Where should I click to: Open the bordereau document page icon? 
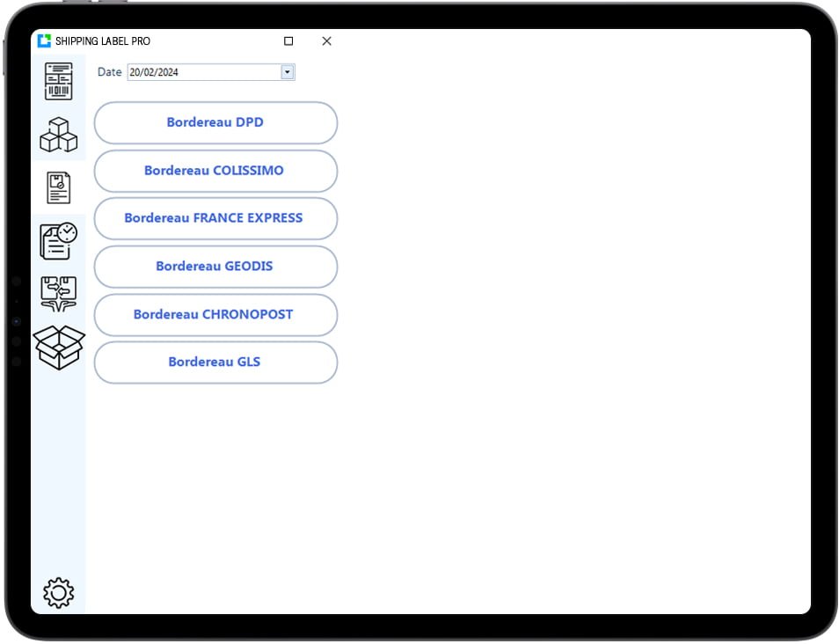tap(59, 188)
